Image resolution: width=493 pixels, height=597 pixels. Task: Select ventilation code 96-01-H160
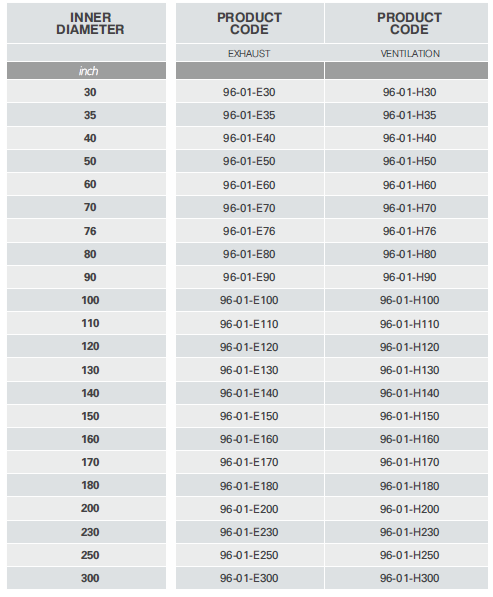click(x=410, y=439)
